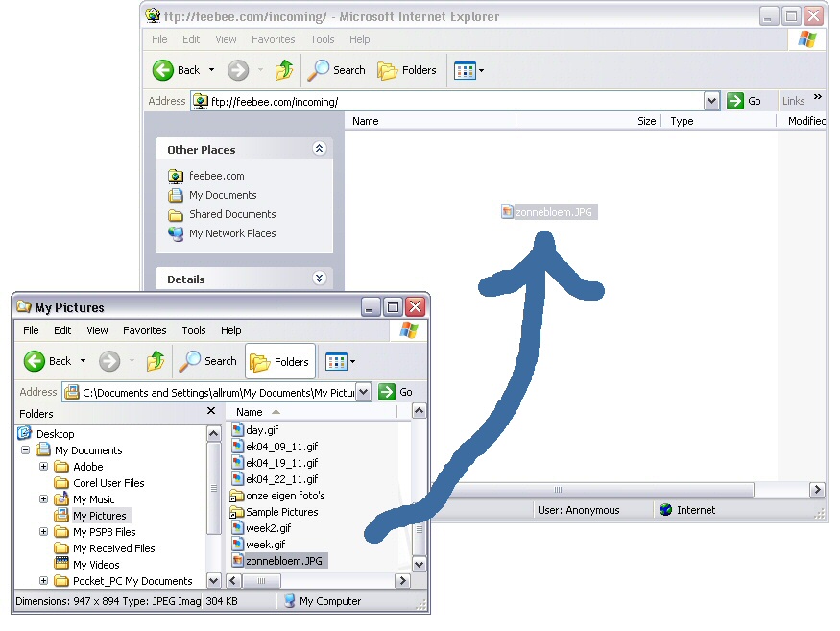The image size is (840, 631).
Task: Open Tools menu in My Pictures window
Action: [x=193, y=330]
